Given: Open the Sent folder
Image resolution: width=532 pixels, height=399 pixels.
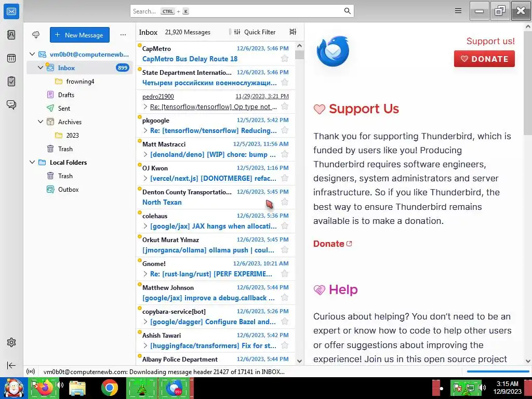Looking at the screenshot, I should 79,108.
